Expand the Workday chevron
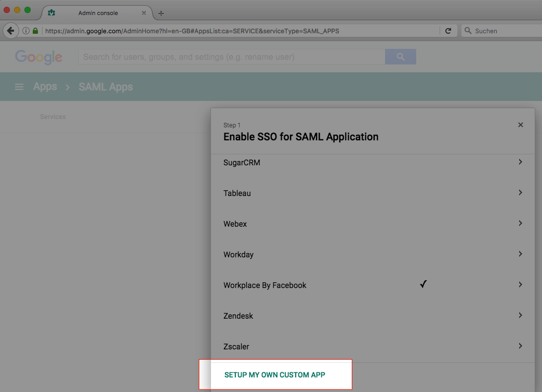The height and width of the screenshot is (392, 542). click(520, 254)
